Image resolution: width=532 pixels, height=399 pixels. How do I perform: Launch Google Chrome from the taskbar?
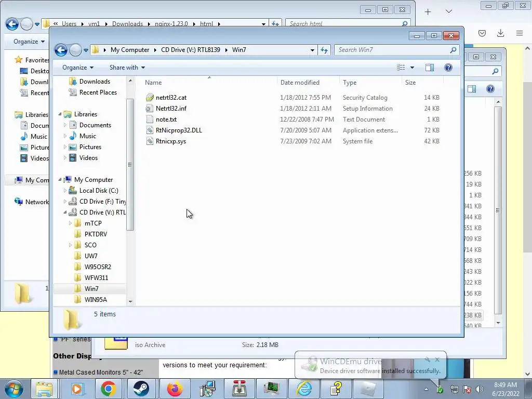[x=108, y=389]
